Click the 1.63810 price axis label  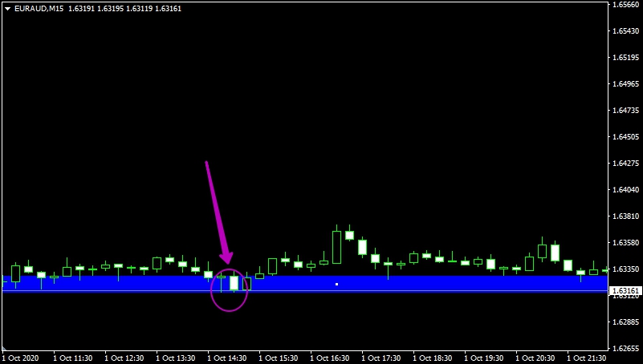click(624, 216)
